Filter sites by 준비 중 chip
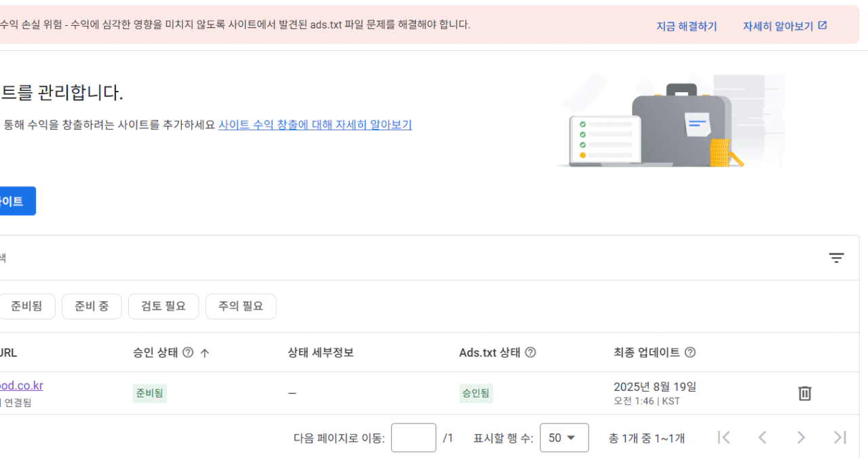The image size is (868, 458). click(x=92, y=306)
